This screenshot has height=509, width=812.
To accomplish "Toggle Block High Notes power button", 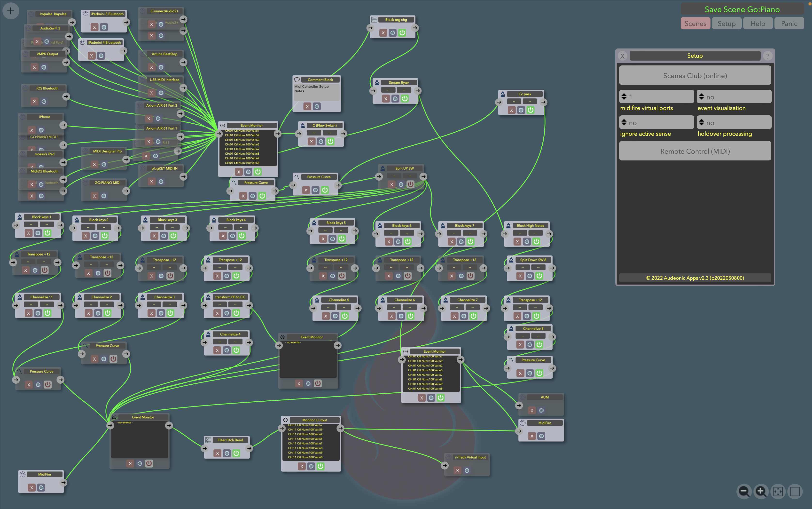I will pos(536,242).
